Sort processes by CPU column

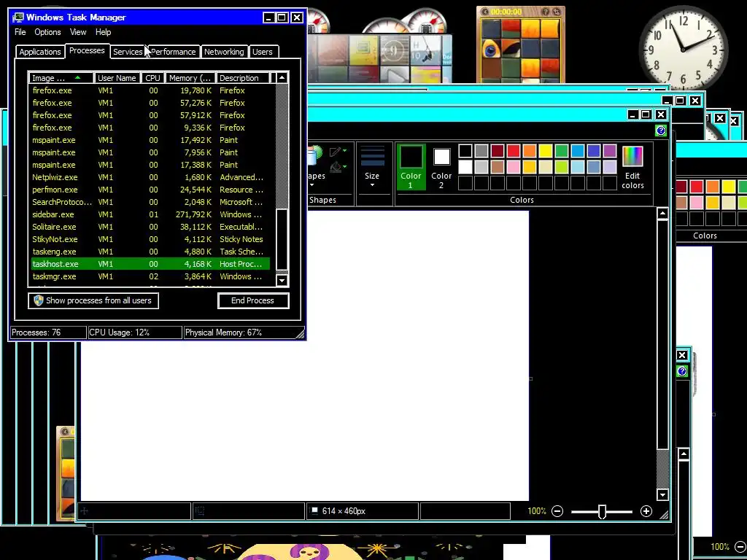click(153, 77)
